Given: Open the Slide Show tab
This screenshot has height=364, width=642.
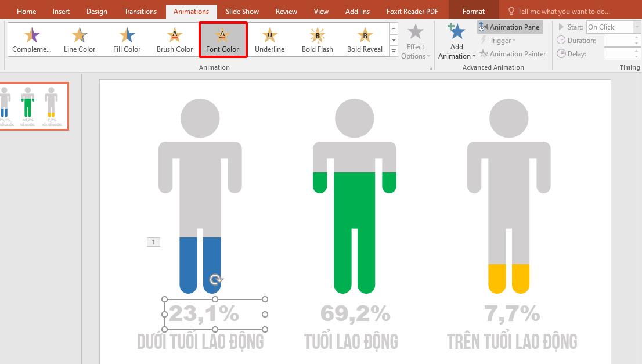Looking at the screenshot, I should 242,12.
